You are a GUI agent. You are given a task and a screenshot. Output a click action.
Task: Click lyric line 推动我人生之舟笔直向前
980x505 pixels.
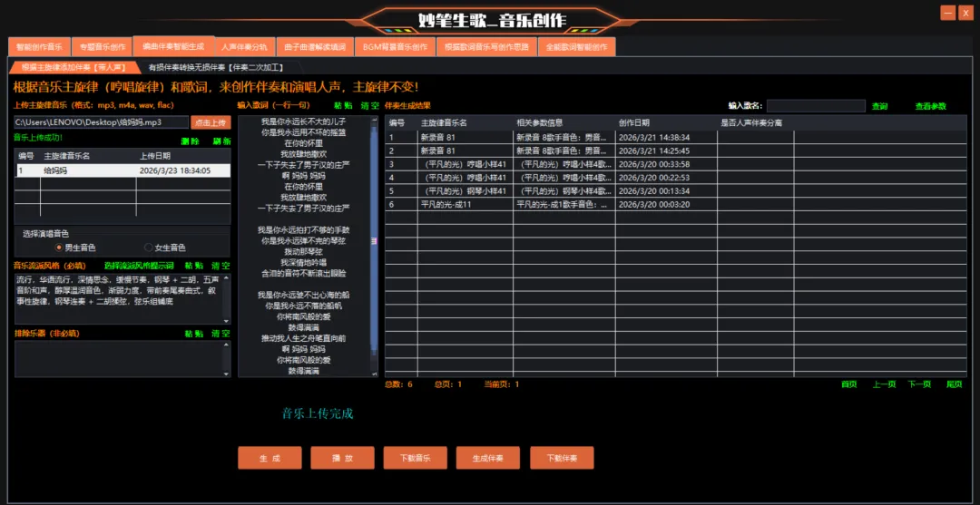[x=303, y=337]
